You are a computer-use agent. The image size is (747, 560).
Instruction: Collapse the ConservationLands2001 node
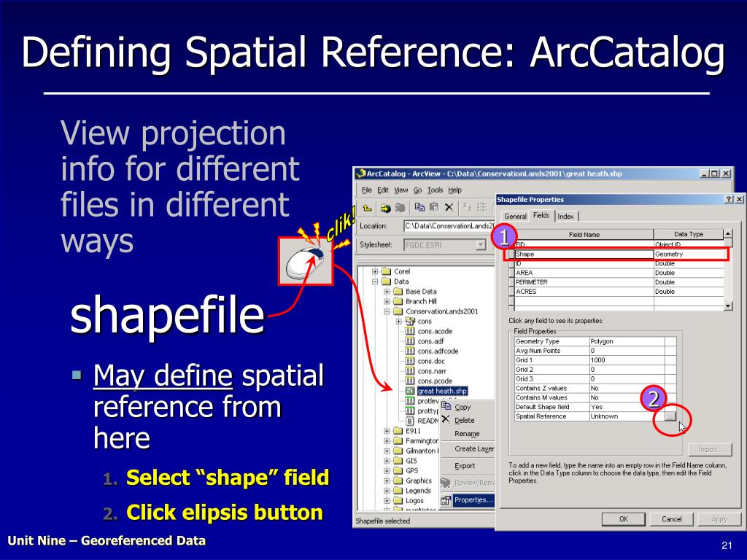click(x=387, y=311)
